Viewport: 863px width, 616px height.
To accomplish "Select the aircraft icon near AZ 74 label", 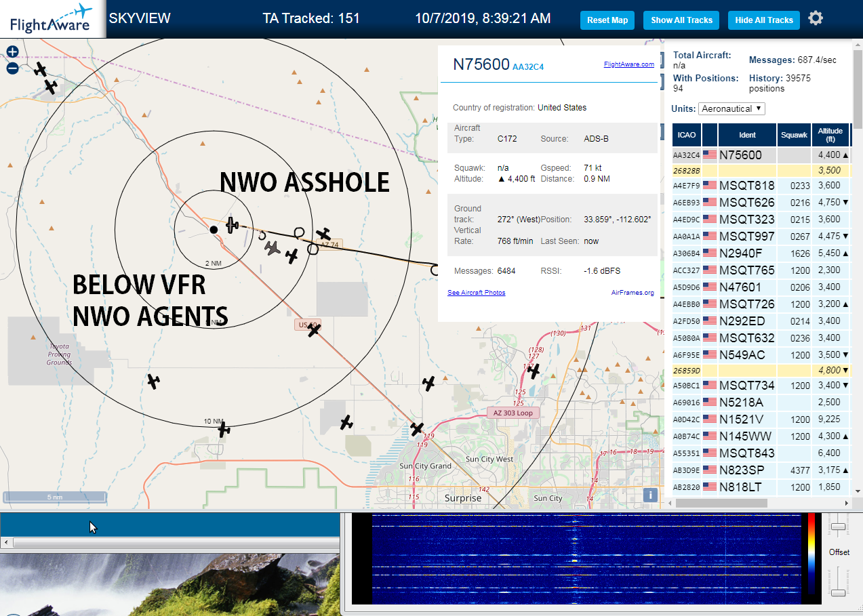I will (x=323, y=234).
